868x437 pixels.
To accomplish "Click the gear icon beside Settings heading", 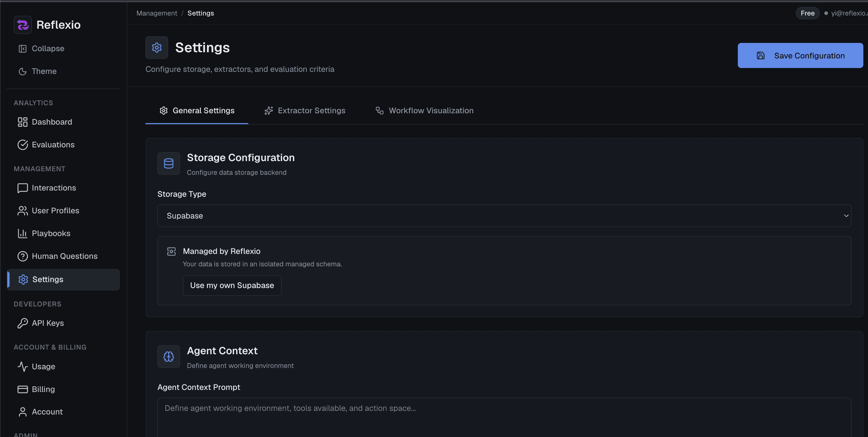I will (157, 48).
